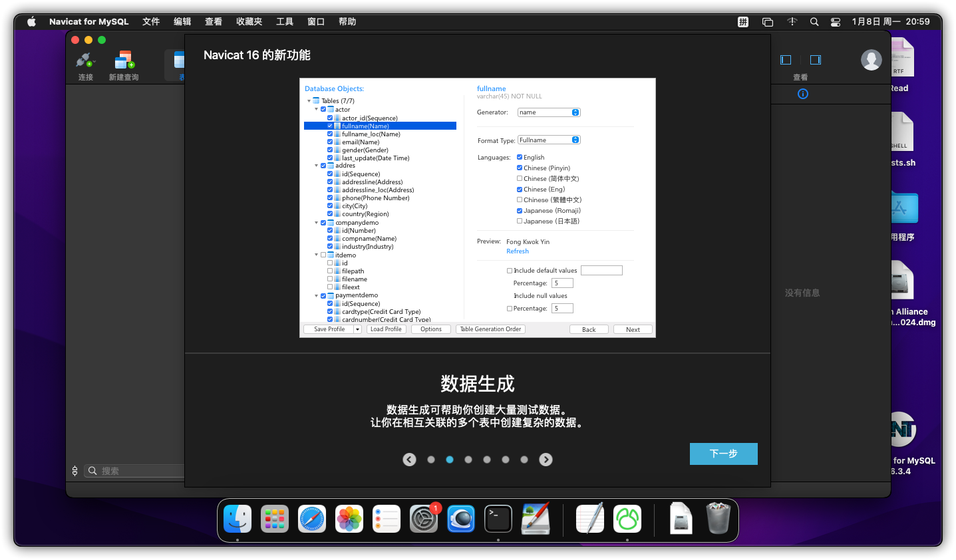956x560 pixels.
Task: Click the green Navicat icon in Dock
Action: click(627, 519)
